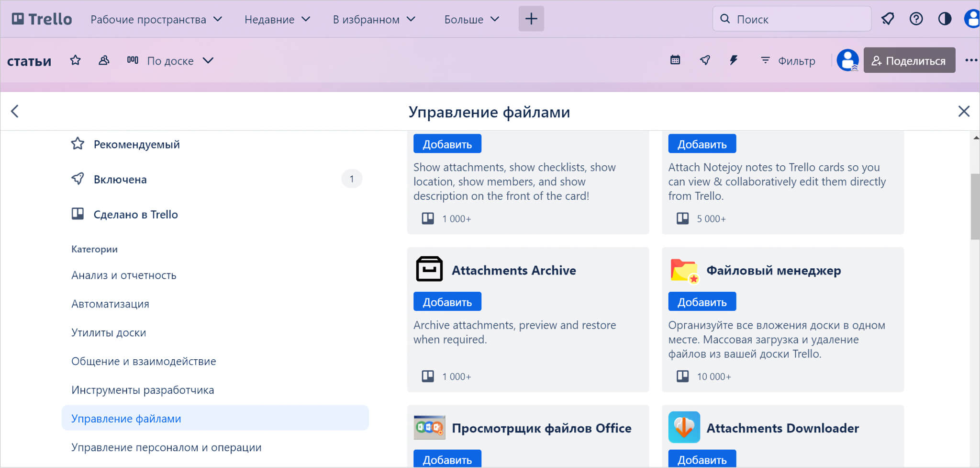The height and width of the screenshot is (468, 980).
Task: Open the board menu three dots
Action: [971, 60]
